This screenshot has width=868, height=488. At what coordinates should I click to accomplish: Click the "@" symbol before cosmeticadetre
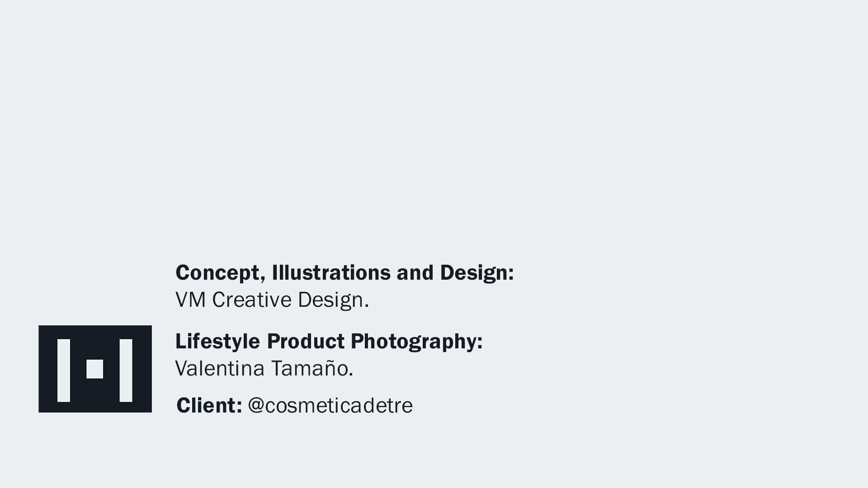[x=255, y=405]
